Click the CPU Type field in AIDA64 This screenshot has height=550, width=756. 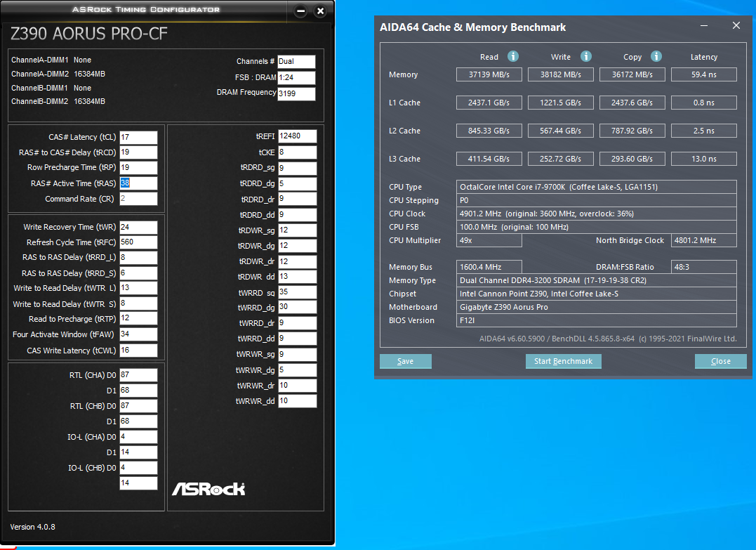coord(597,187)
